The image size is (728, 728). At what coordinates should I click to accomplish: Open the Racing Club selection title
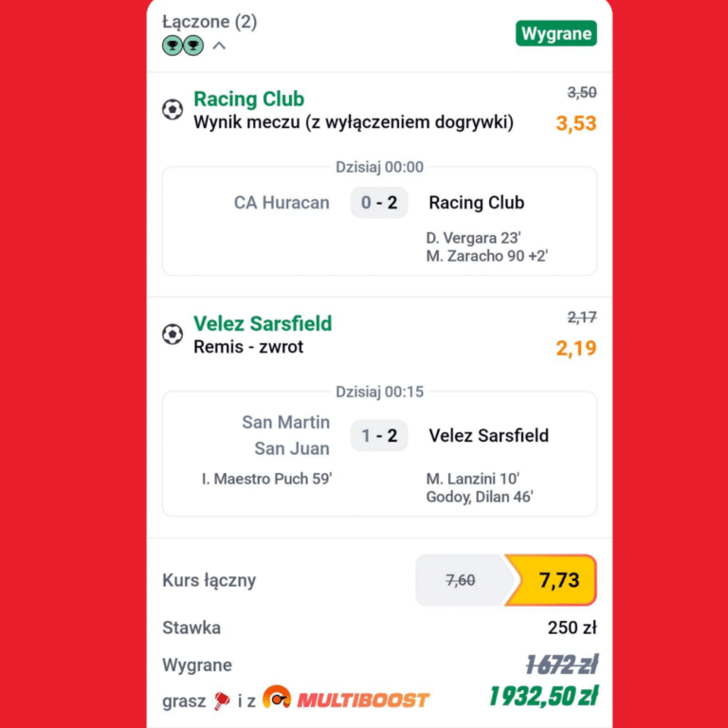(249, 99)
